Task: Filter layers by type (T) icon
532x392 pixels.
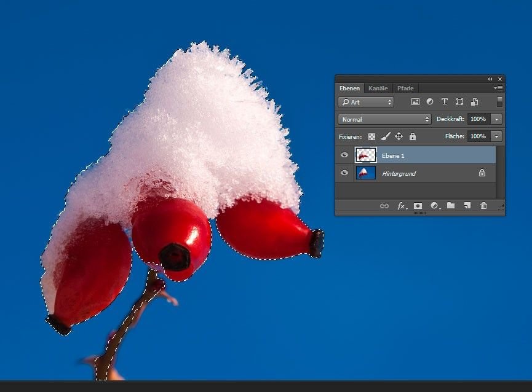Action: point(445,101)
